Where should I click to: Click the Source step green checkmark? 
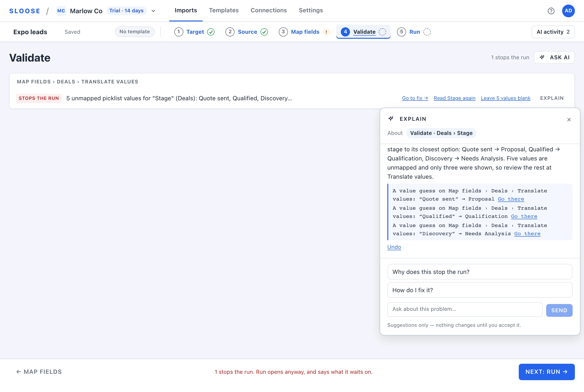coord(264,32)
